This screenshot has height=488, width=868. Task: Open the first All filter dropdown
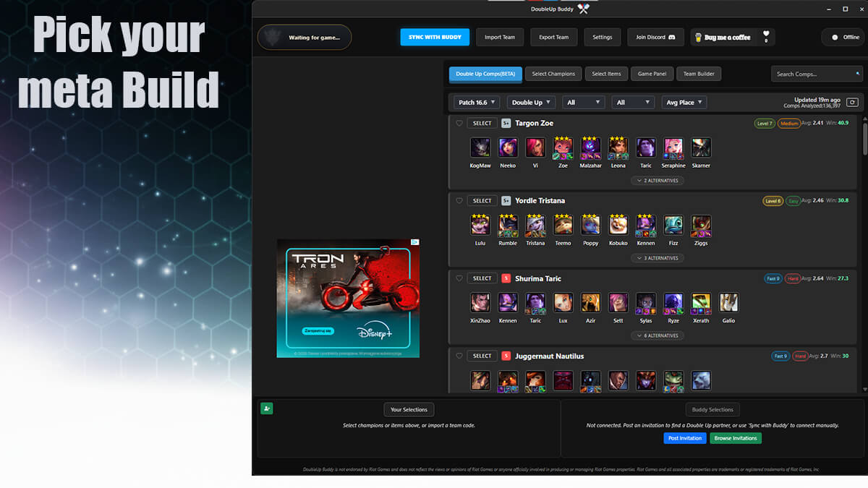pyautogui.click(x=583, y=103)
